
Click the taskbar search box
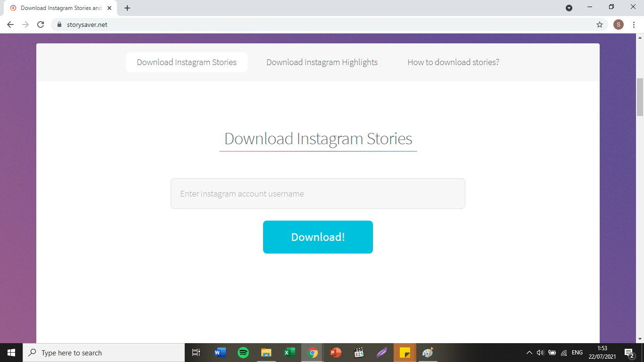point(104,353)
